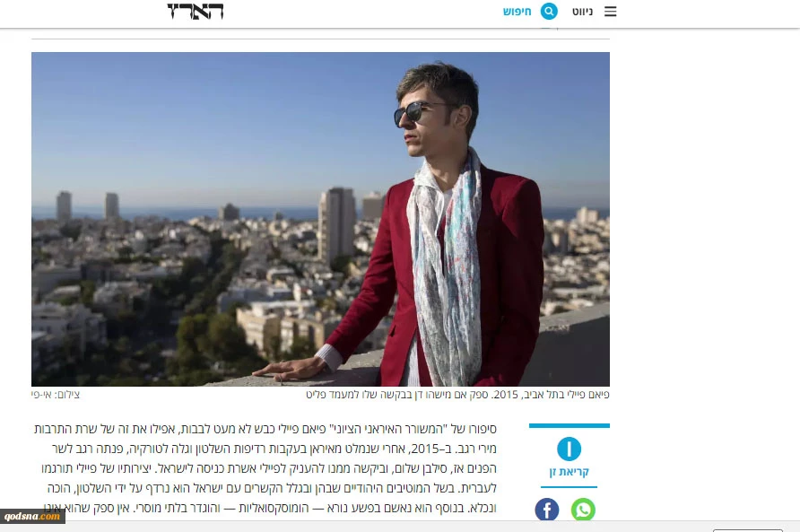Click the blue bar above Zen reading

570,425
